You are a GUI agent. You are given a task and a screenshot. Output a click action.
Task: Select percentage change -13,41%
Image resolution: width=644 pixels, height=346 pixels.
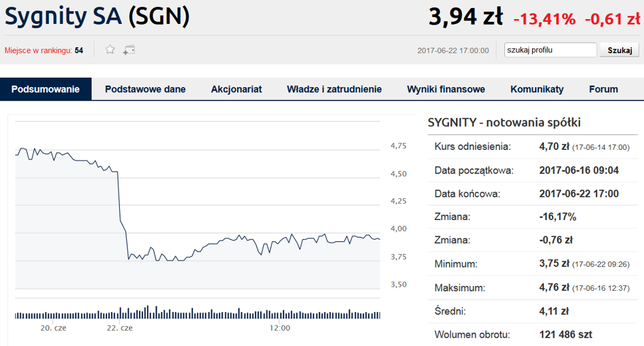tap(545, 19)
